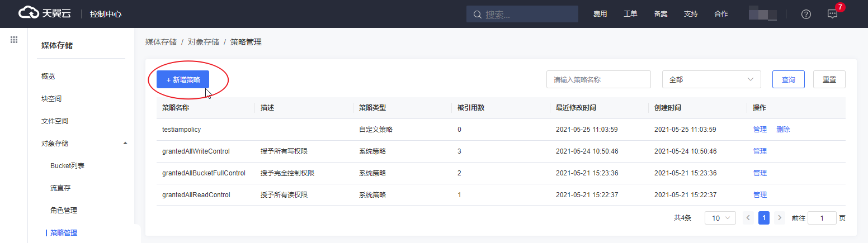868x243 pixels.
Task: Open the help question mark icon
Action: coord(806,14)
